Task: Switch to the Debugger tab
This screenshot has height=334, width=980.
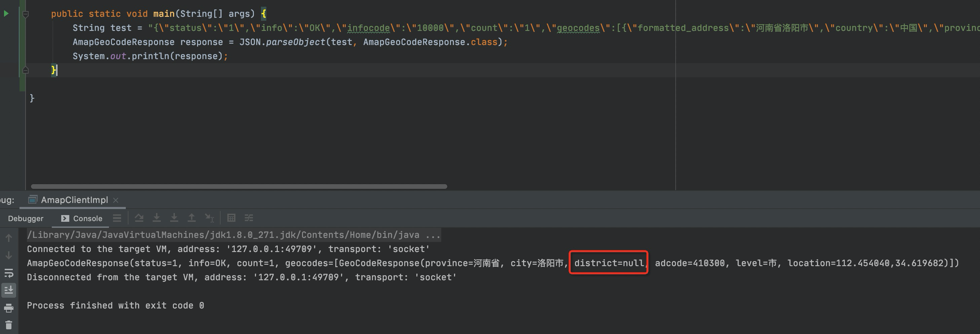Action: [25, 218]
